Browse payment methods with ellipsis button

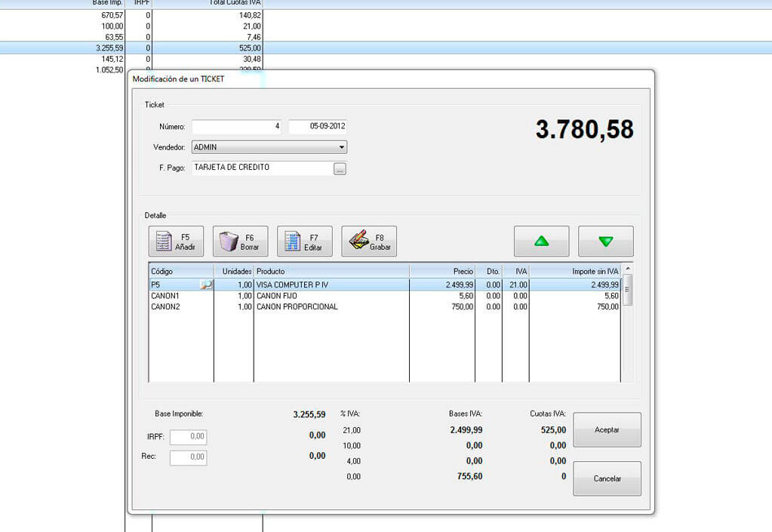[x=340, y=169]
